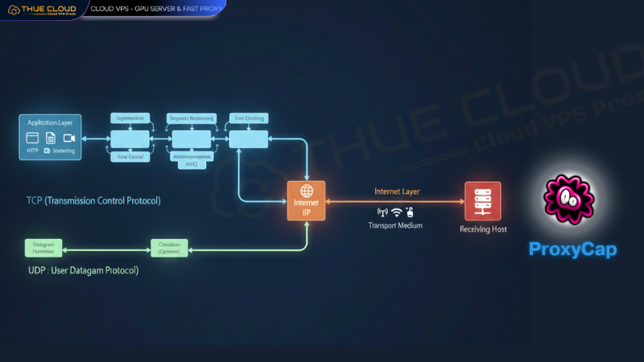Screen dimensions: 644x362
Task: Click the radio antenna signal icon
Action: [x=382, y=213]
